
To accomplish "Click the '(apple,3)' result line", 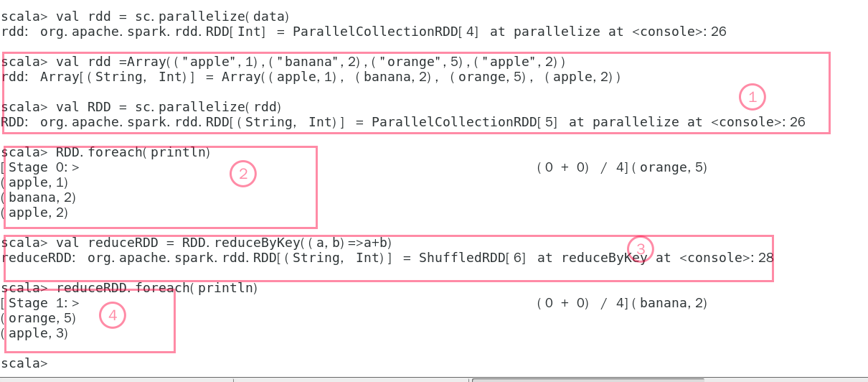I will point(34,333).
